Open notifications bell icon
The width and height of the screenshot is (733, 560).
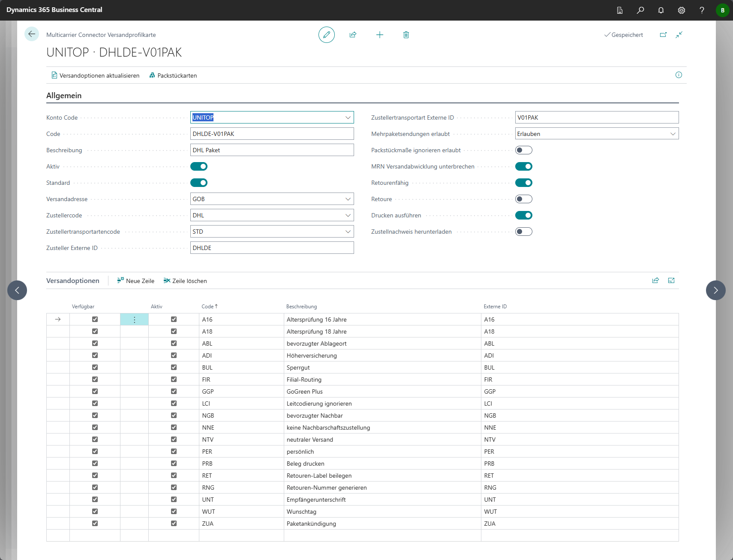coord(661,10)
